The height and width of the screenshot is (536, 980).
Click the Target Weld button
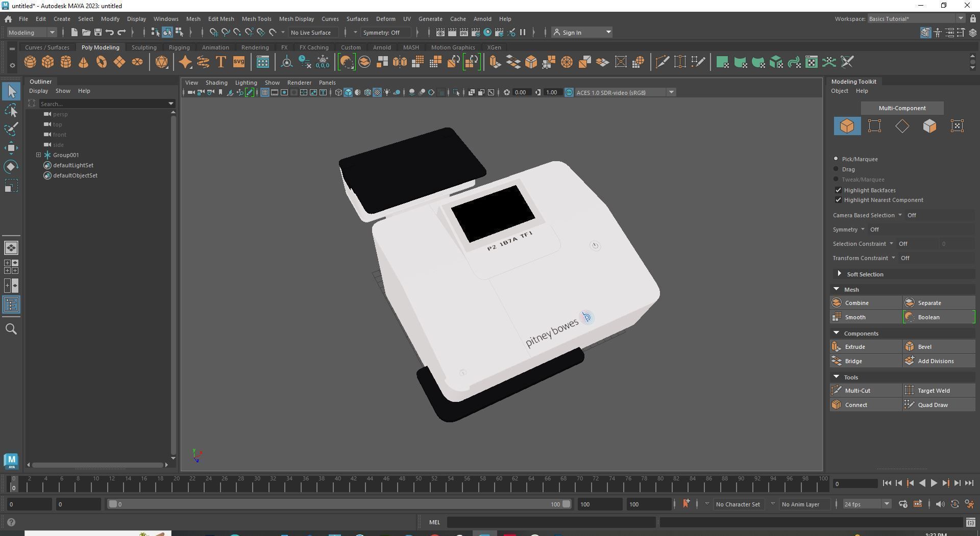coord(939,391)
